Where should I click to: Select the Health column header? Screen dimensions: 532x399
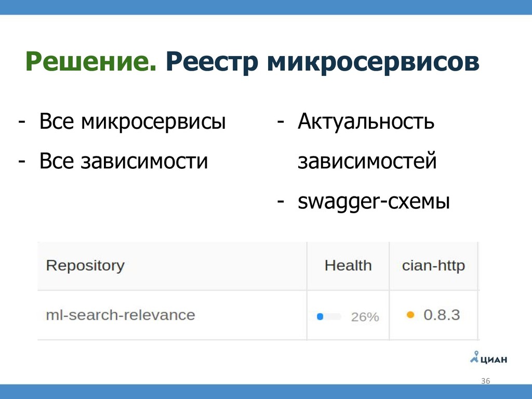pyautogui.click(x=348, y=265)
